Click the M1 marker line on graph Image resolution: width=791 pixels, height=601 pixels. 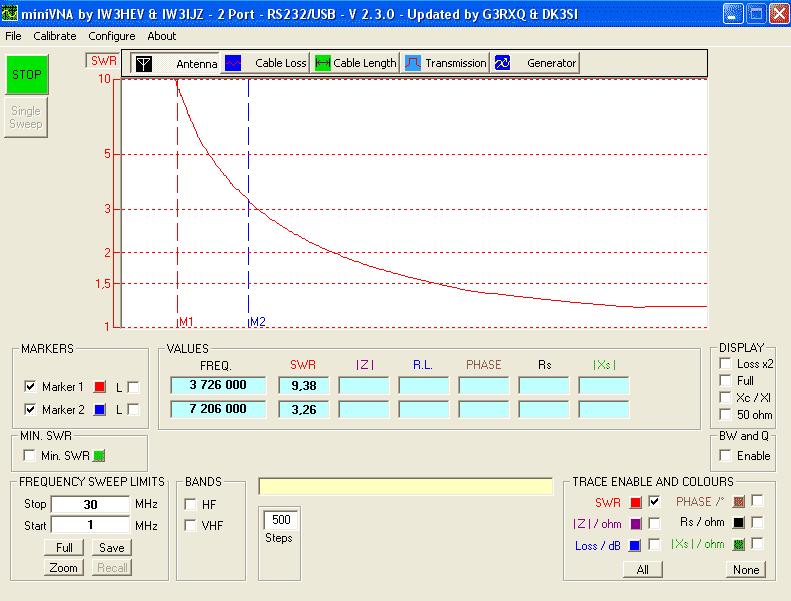coord(178,202)
